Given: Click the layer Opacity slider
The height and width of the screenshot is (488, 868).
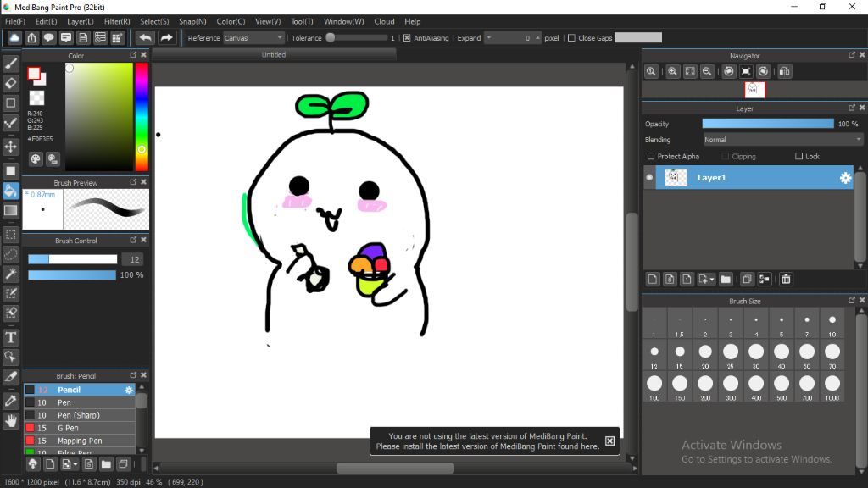Looking at the screenshot, I should [x=768, y=124].
